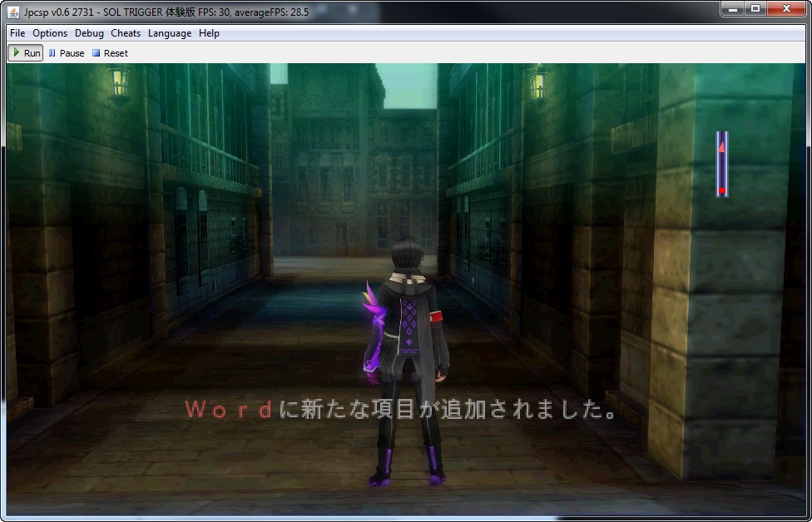Screen dimensions: 812x522
Task: Open the Language menu
Action: (170, 33)
